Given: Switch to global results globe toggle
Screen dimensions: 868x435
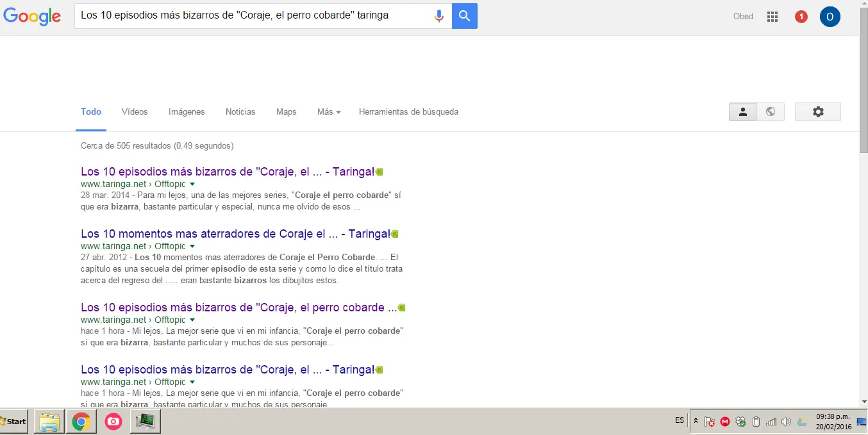Looking at the screenshot, I should click(771, 111).
